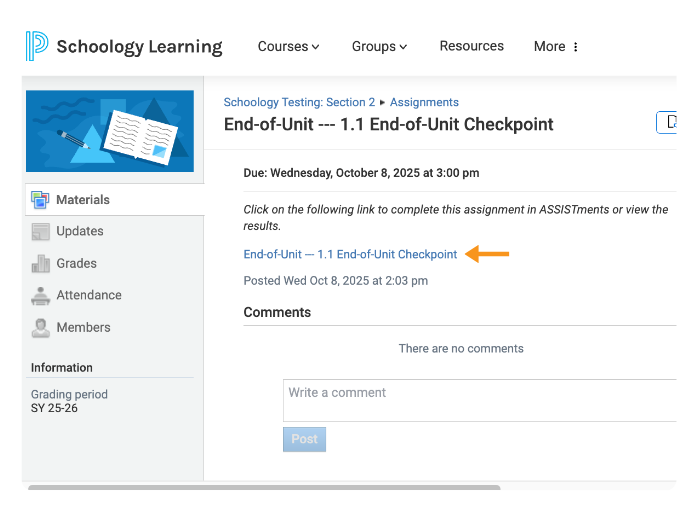Image resolution: width=698 pixels, height=508 pixels.
Task: View the course Members sidebar label
Action: [83, 327]
